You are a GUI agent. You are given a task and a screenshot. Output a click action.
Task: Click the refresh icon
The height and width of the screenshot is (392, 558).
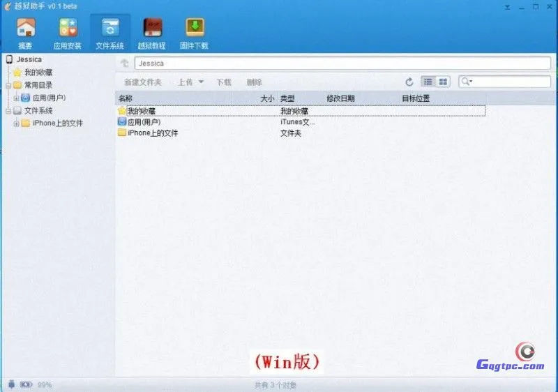(409, 82)
